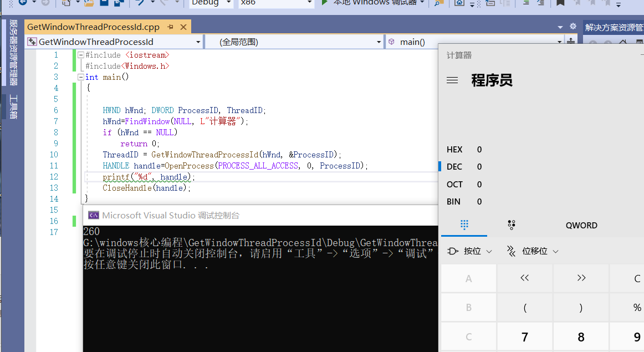Collapse the main() function outline at line 3
This screenshot has width=644, height=352.
click(x=81, y=77)
